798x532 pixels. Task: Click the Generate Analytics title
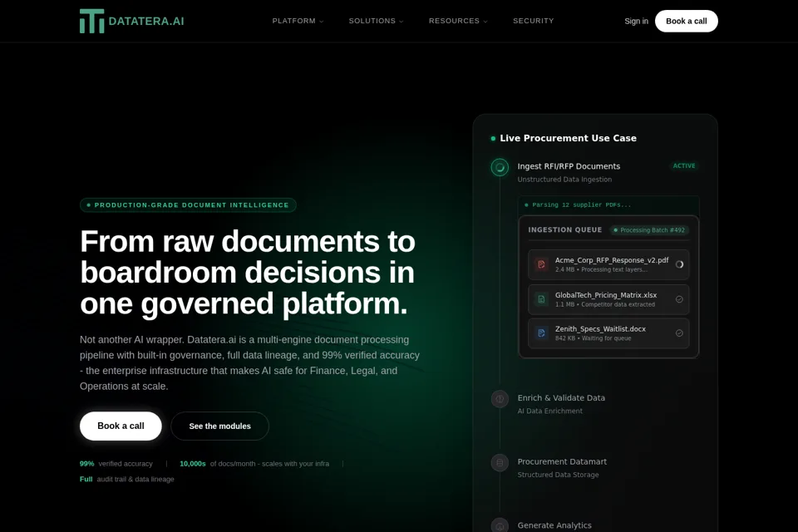point(554,525)
